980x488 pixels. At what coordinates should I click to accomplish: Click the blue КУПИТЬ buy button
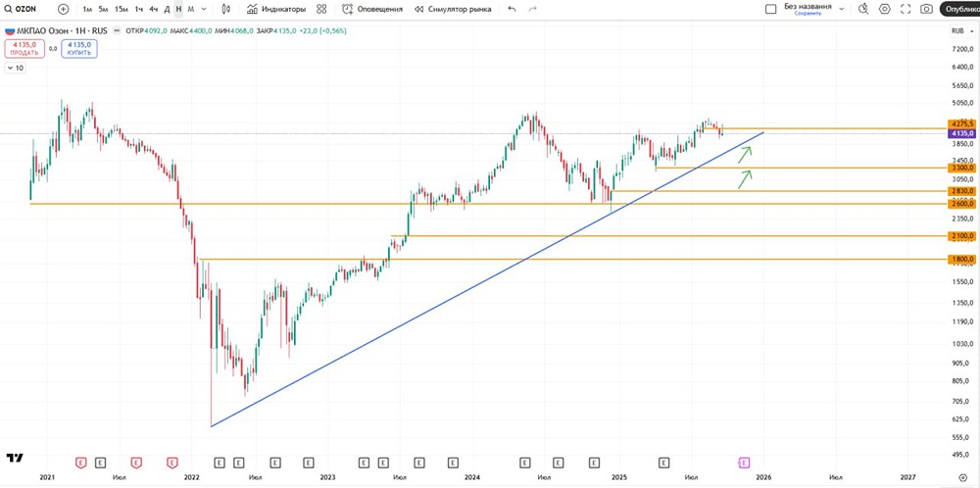[79, 48]
